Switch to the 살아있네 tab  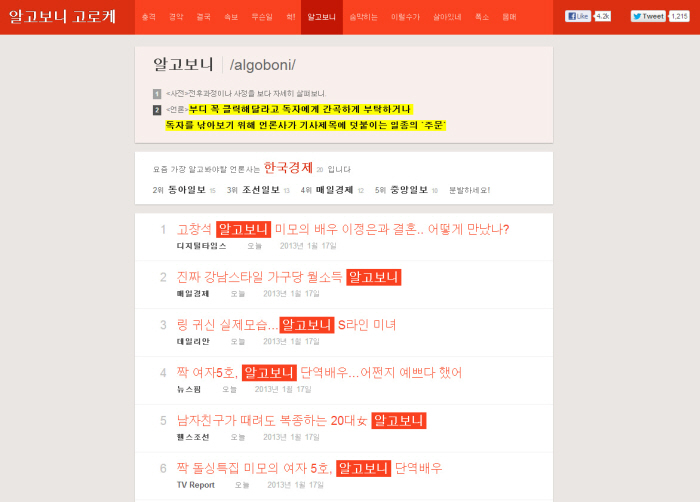pos(447,17)
